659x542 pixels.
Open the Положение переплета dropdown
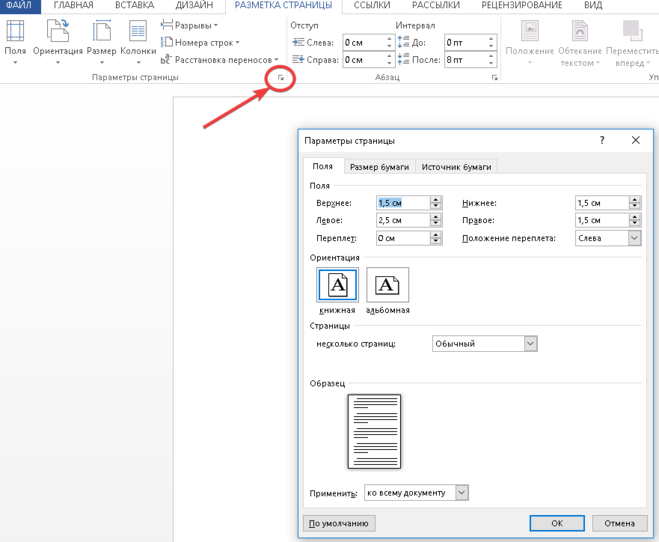[x=608, y=238]
